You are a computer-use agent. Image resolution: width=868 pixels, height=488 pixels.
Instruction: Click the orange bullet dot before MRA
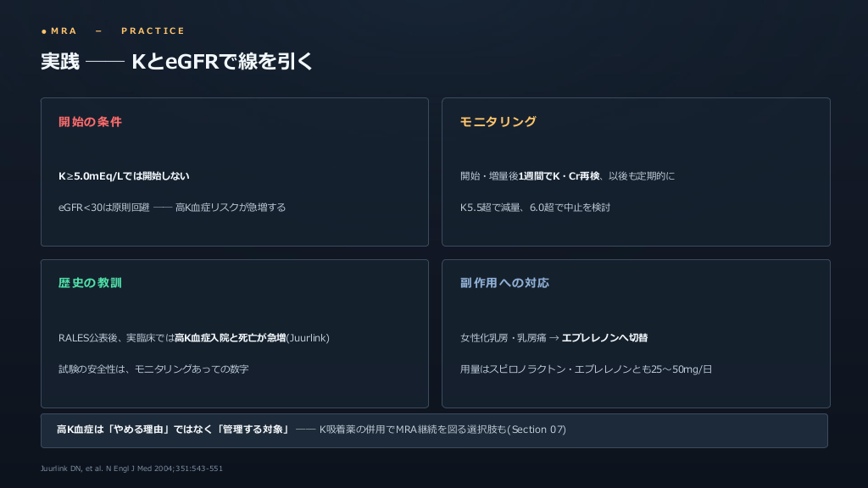click(44, 31)
